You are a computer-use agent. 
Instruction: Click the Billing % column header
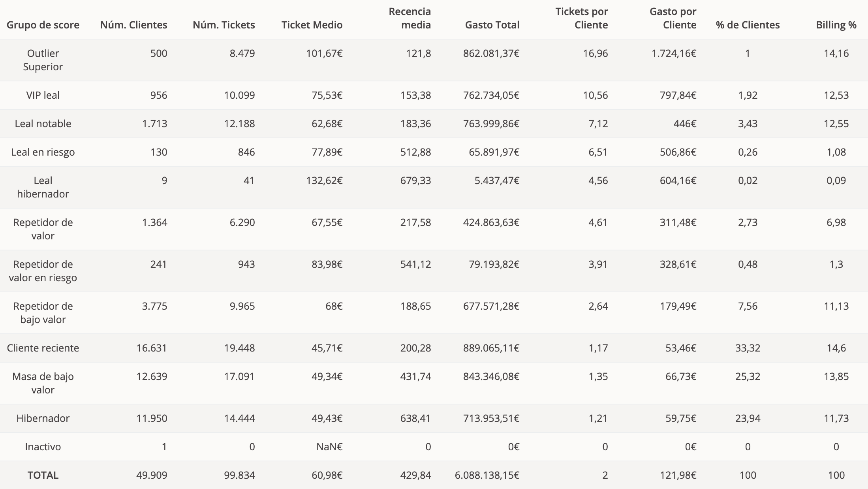click(836, 25)
